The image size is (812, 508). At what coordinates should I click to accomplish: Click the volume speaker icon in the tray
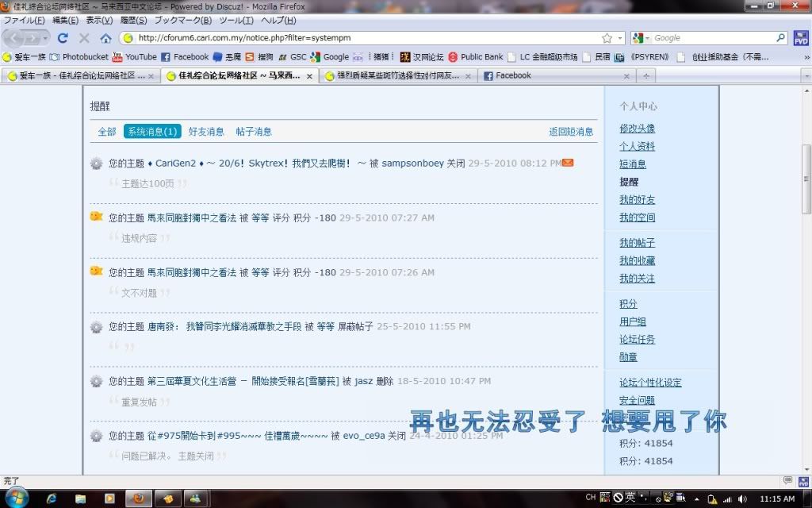click(742, 499)
